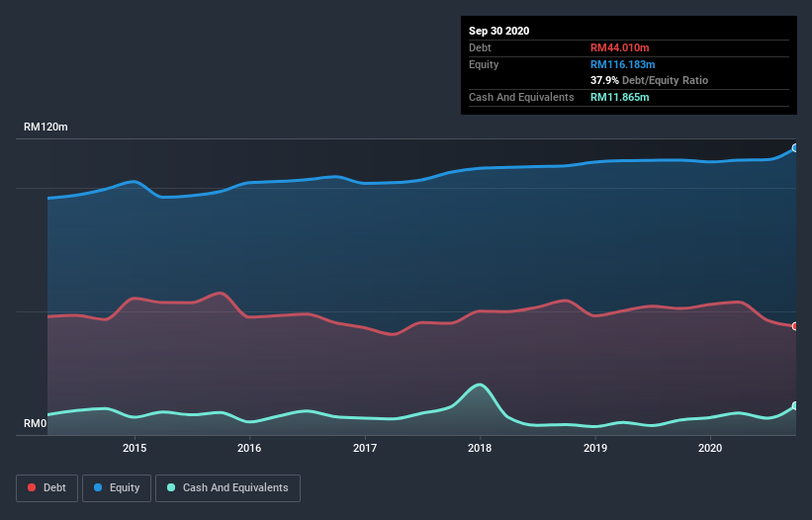Click the Equity row label in tooltip

click(484, 64)
